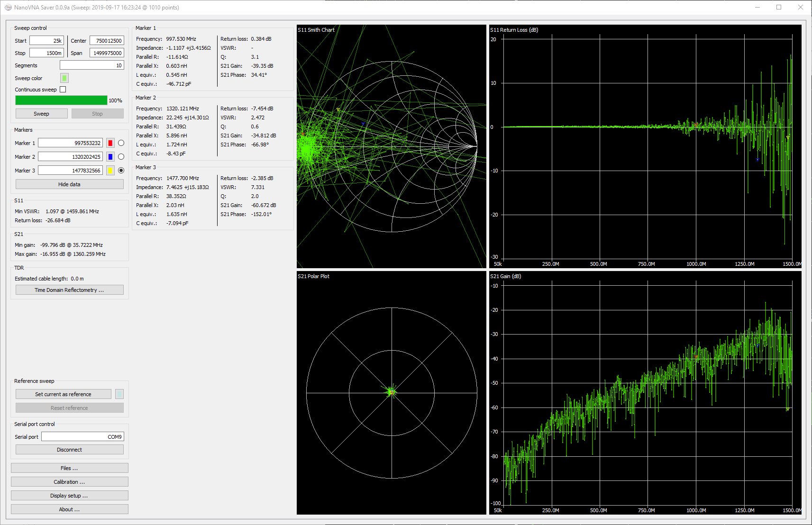Viewport: 812px width, 525px height.
Task: Click the reference sweep color swatch
Action: pyautogui.click(x=119, y=394)
